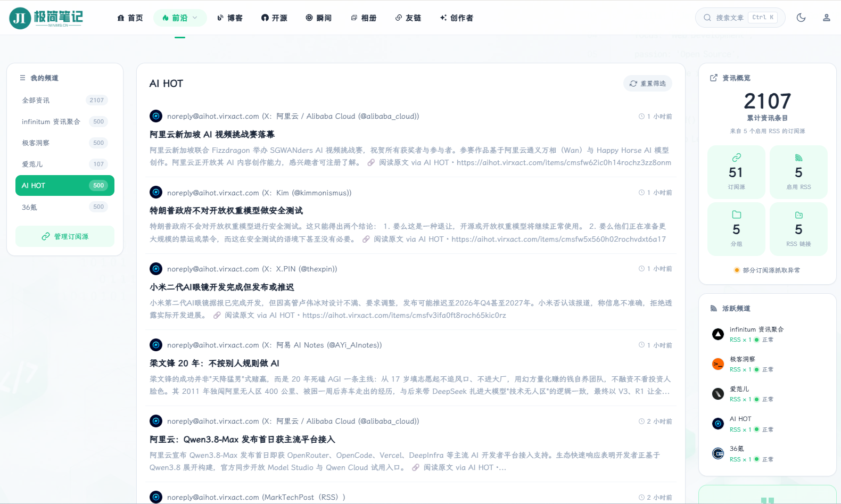Select the 36氪 sidebar channel

[x=65, y=206]
